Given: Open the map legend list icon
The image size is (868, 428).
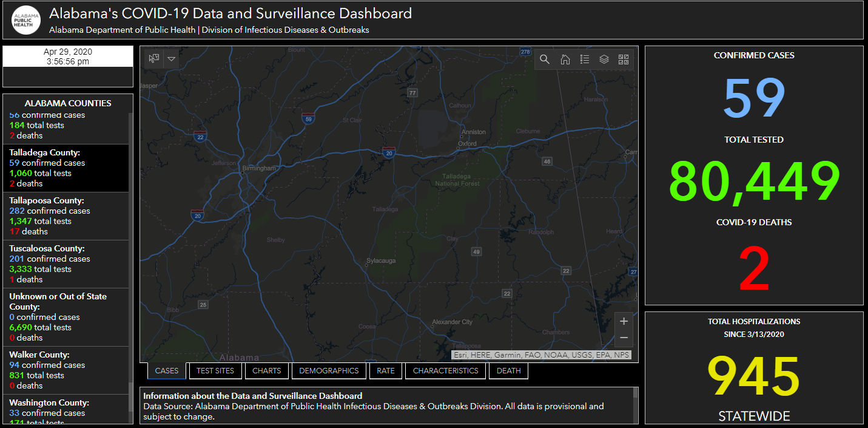Looking at the screenshot, I should (x=585, y=59).
